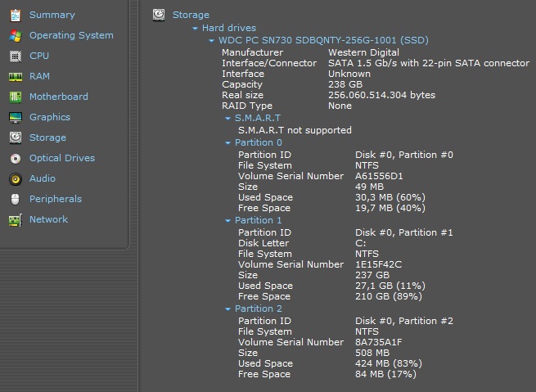Collapse the Hard drives tree node
The height and width of the screenshot is (392, 536).
pos(196,29)
